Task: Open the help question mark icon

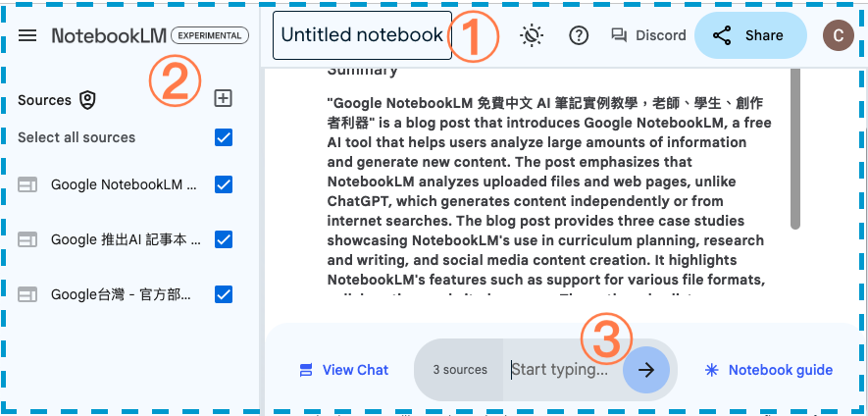Action: tap(579, 35)
